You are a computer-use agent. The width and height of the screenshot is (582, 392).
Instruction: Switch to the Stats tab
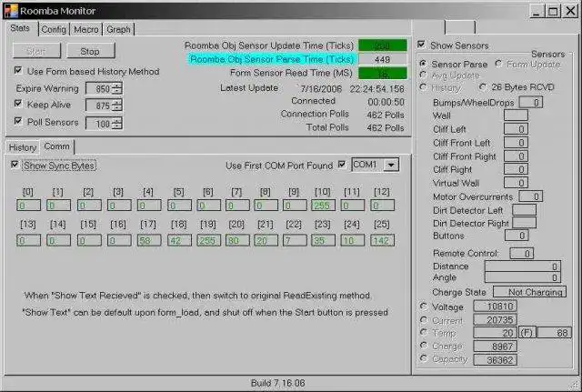pos(20,28)
